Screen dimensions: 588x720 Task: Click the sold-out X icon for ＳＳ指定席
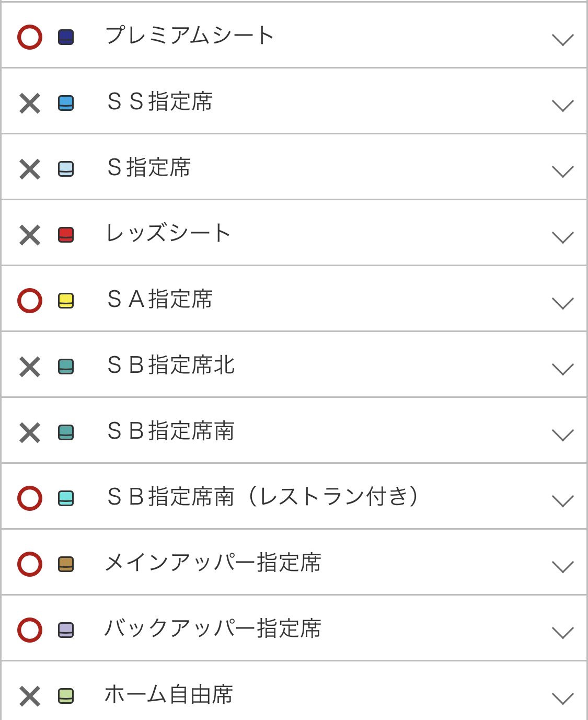click(30, 103)
